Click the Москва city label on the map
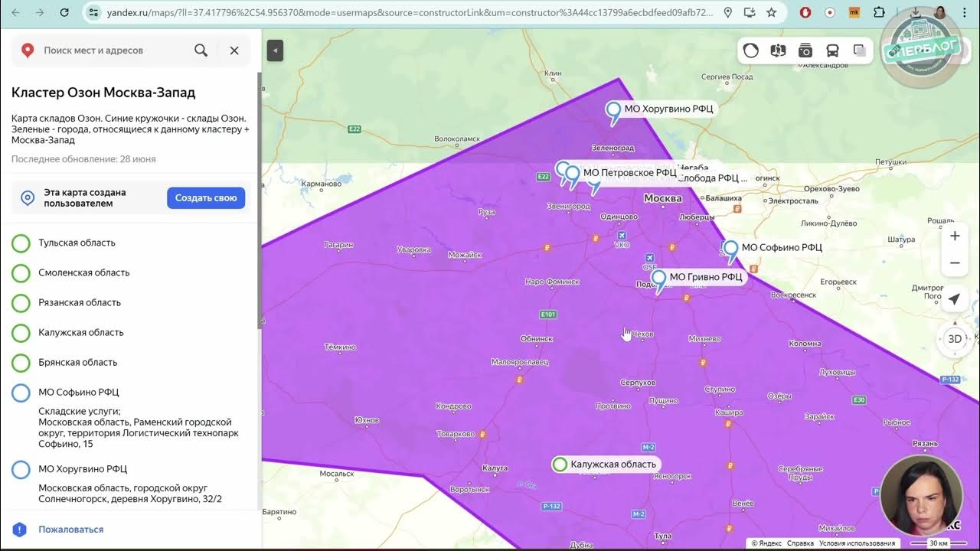The width and height of the screenshot is (980, 551). point(663,198)
